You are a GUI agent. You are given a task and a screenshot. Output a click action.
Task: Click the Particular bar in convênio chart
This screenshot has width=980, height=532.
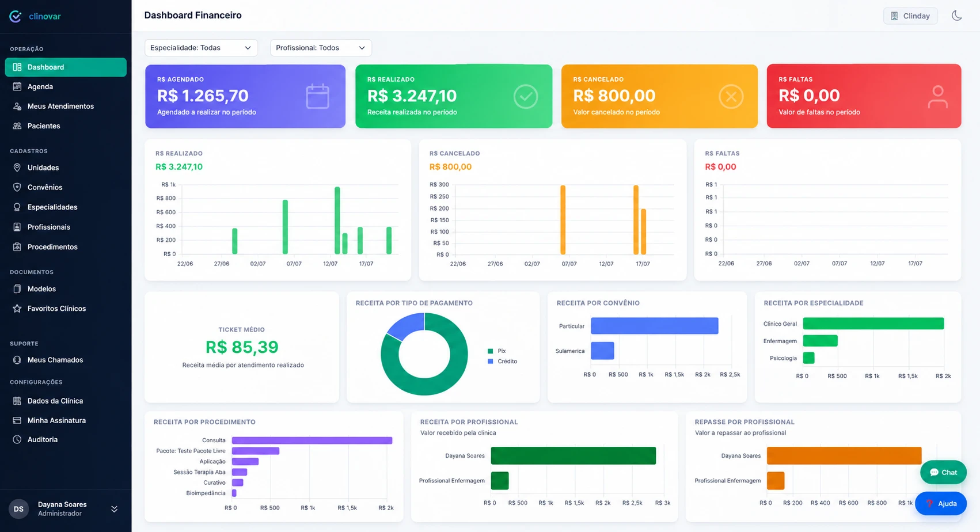pyautogui.click(x=655, y=326)
